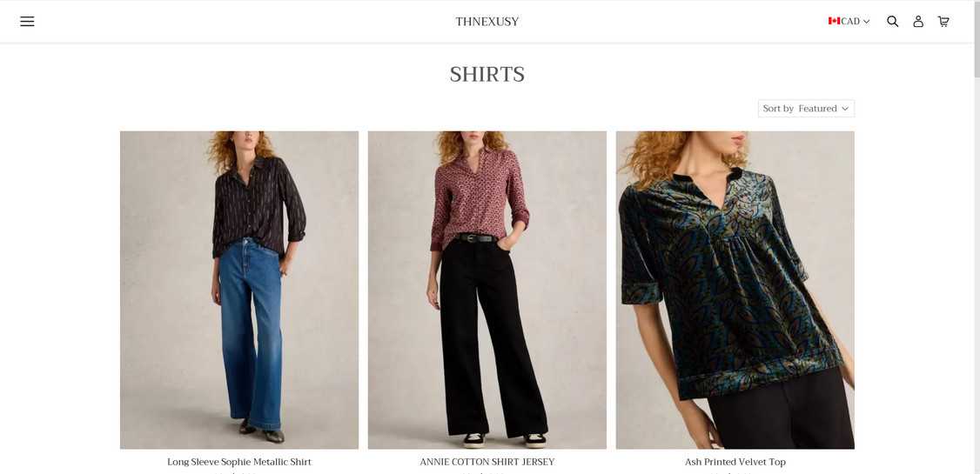Click the Sort by dropdown arrow
The image size is (980, 474).
(845, 109)
